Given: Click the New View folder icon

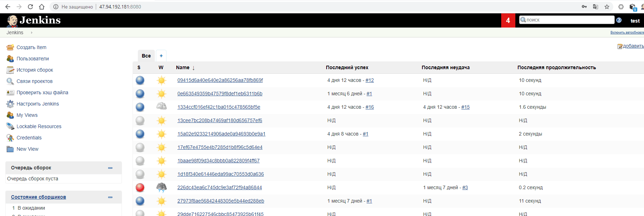Looking at the screenshot, I should [x=10, y=149].
